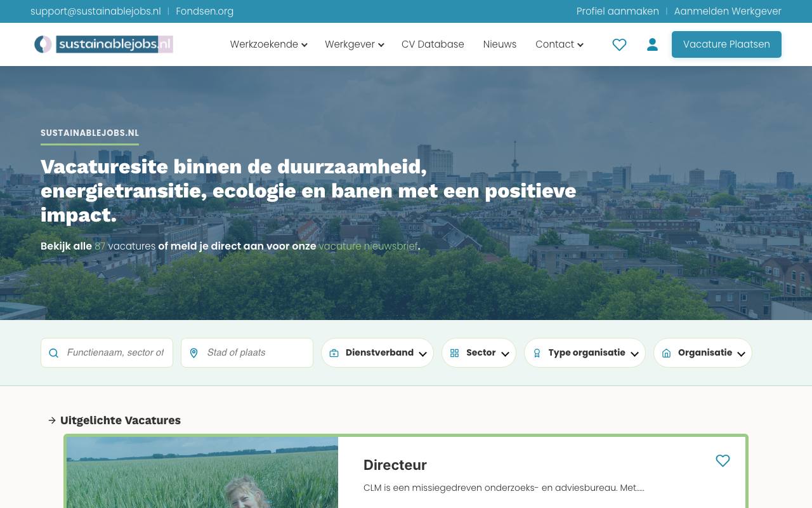Open the Fondsen.org link

coord(204,11)
